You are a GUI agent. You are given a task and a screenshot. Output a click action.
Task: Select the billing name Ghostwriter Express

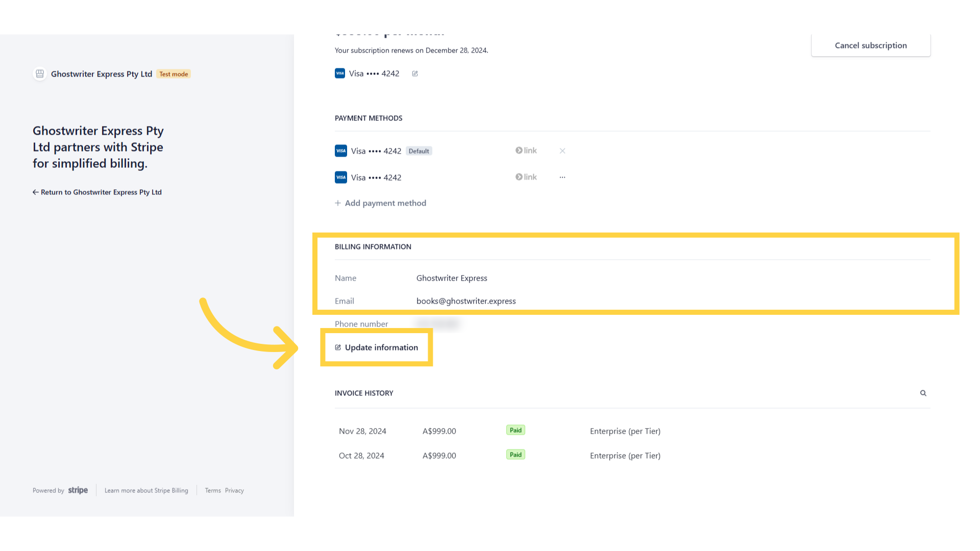pyautogui.click(x=452, y=278)
